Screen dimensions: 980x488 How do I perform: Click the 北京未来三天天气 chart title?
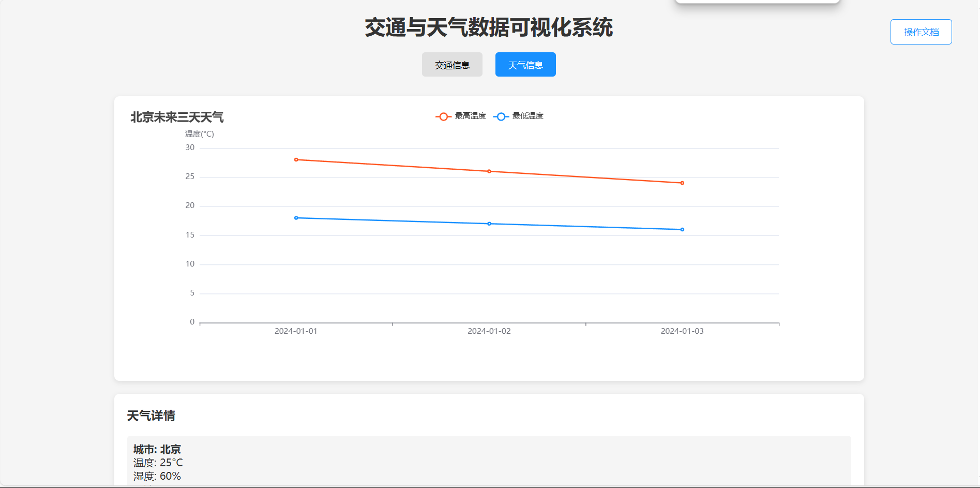click(x=177, y=117)
